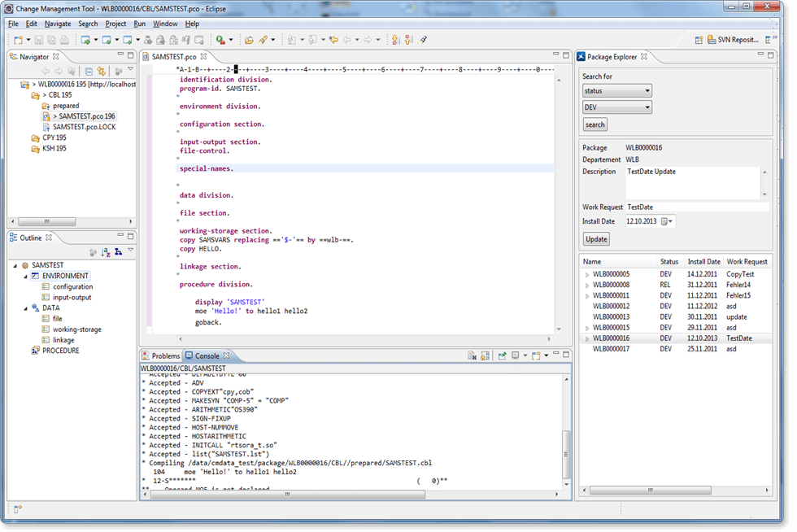Maximize the Console view

tap(565, 355)
